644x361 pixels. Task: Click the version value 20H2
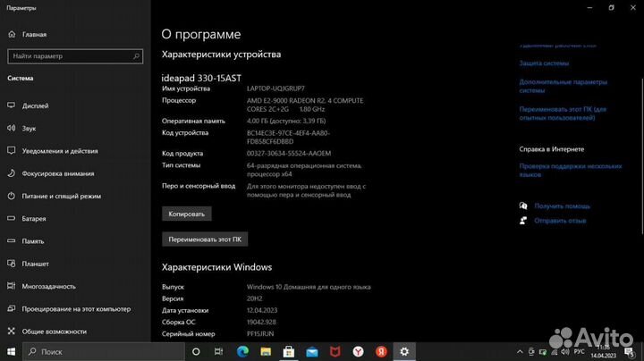pyautogui.click(x=254, y=298)
